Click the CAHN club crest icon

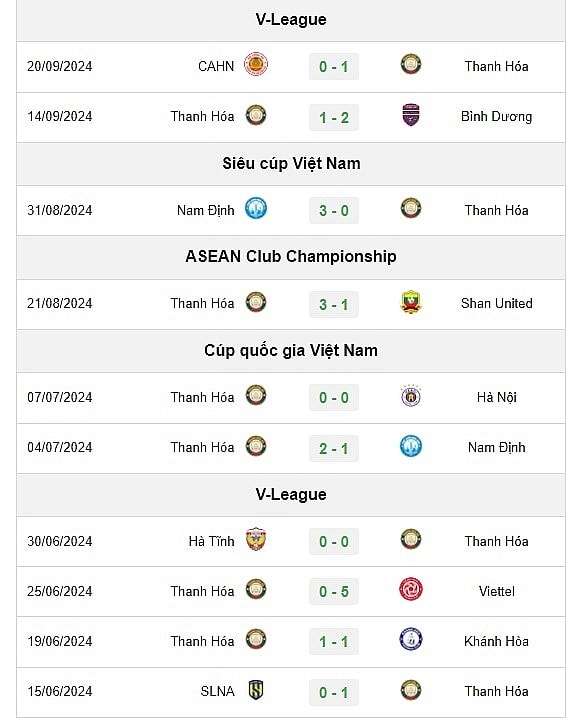click(256, 64)
